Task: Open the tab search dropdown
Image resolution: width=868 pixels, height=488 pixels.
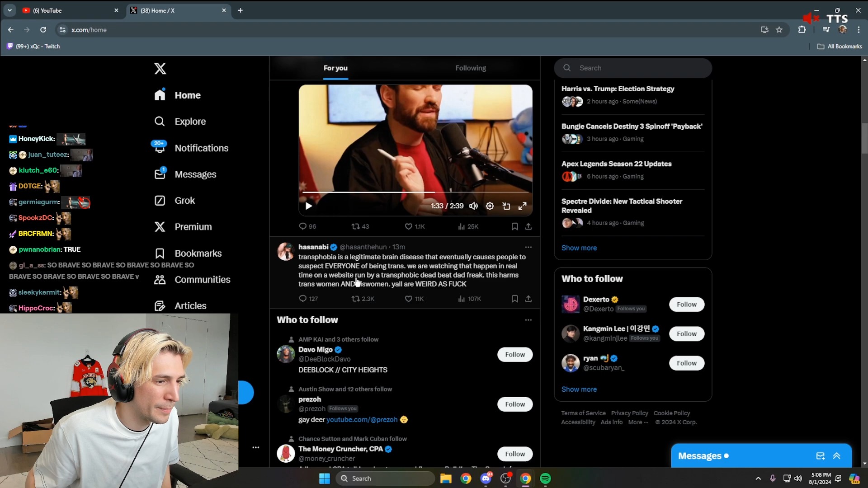Action: pos(9,10)
